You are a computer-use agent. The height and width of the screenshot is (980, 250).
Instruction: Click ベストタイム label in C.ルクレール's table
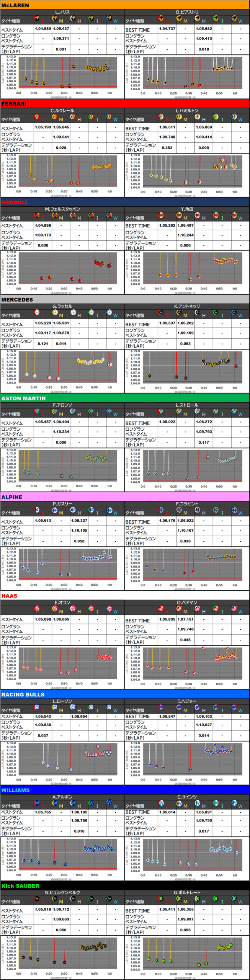click(x=12, y=129)
